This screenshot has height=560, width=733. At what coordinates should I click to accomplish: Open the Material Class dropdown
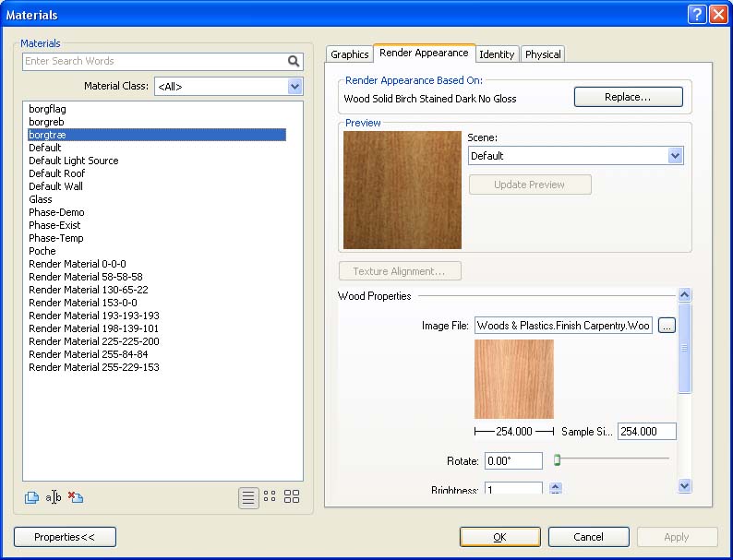coord(294,87)
